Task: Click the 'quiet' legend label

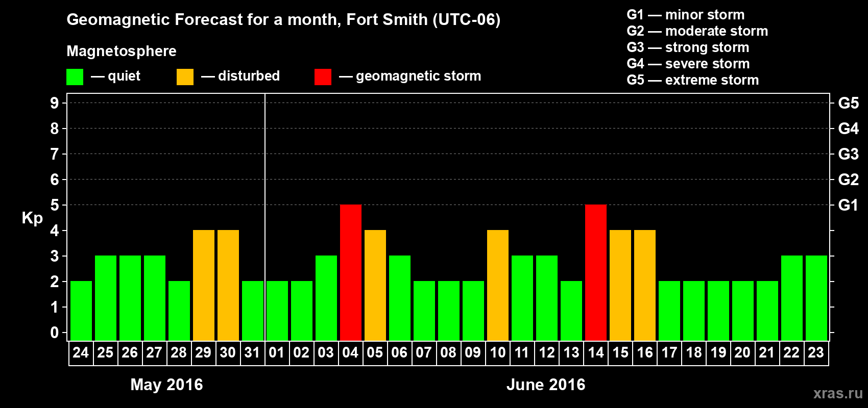Action: coord(124,76)
